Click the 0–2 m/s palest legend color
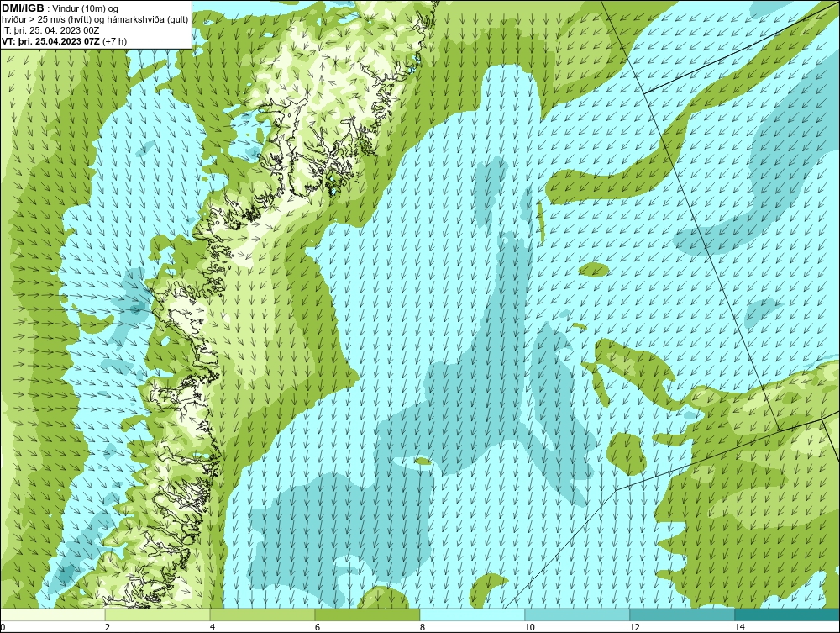The height and width of the screenshot is (633, 840). click(52, 615)
